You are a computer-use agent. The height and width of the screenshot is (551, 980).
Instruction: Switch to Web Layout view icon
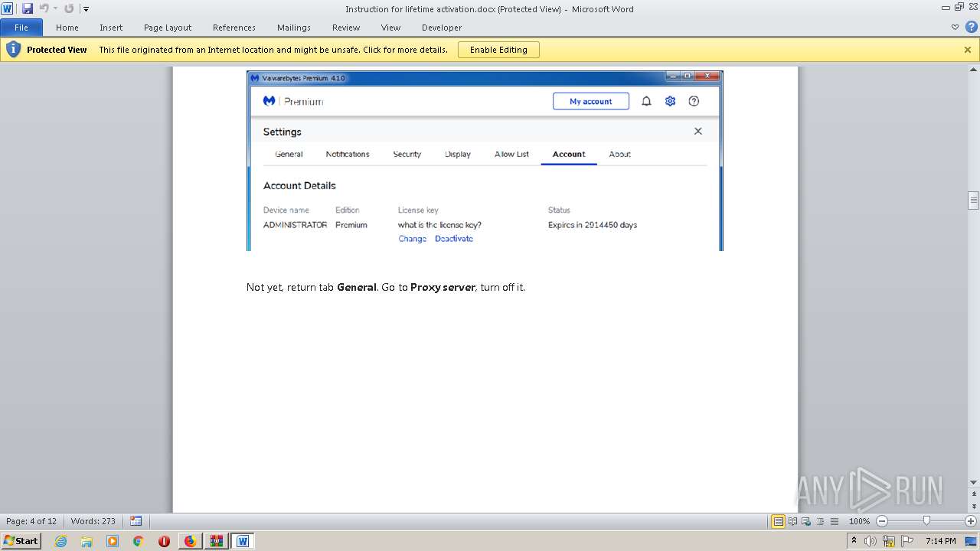coord(807,521)
